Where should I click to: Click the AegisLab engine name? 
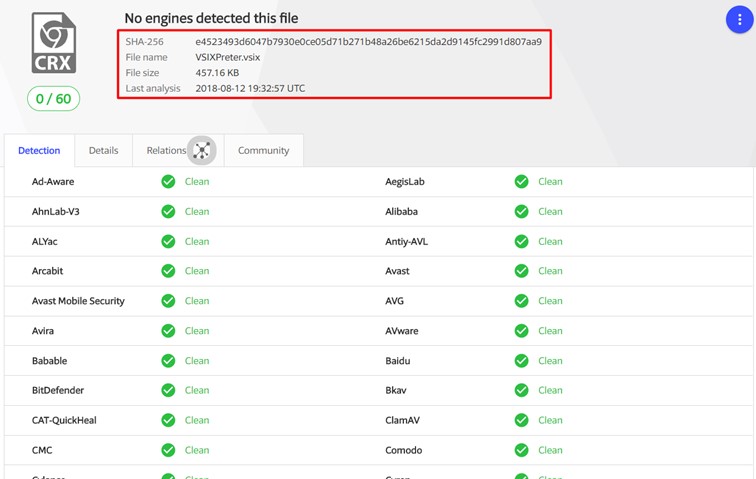405,182
